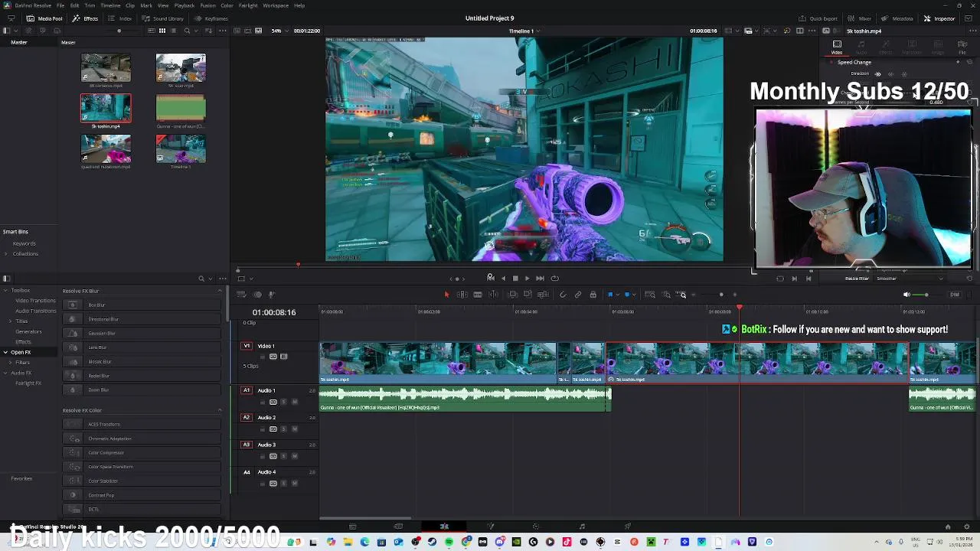
Task: Select the Gaussian Blur effect
Action: [142, 333]
